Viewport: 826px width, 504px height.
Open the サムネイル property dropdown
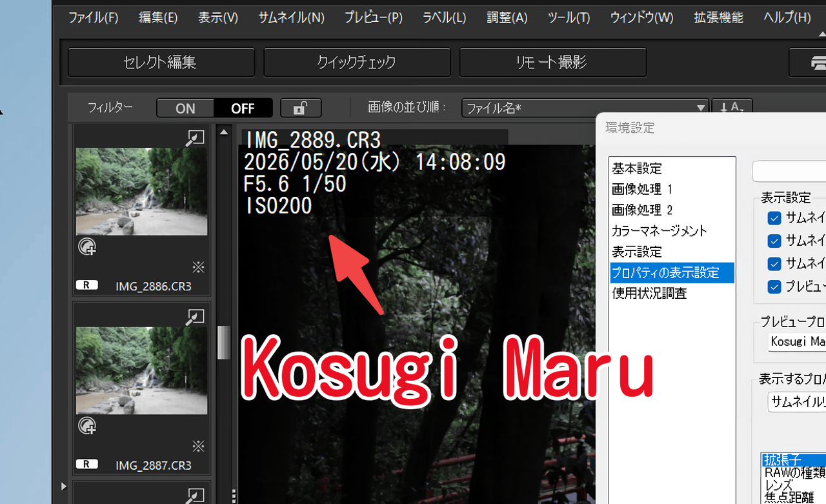click(797, 401)
